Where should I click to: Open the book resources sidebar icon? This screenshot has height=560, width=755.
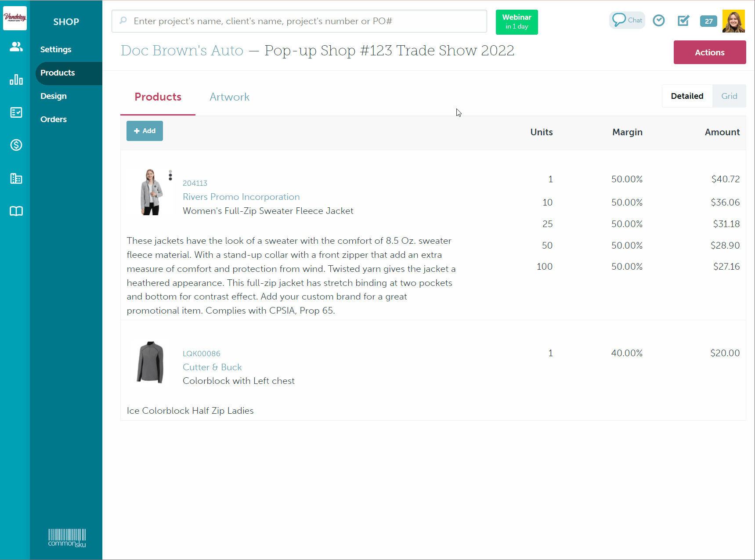pyautogui.click(x=16, y=211)
